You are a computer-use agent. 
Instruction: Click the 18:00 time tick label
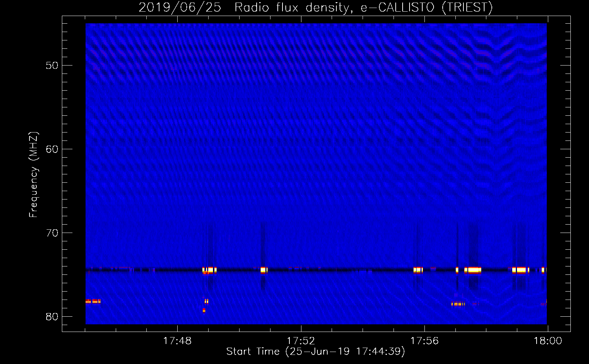click(x=548, y=341)
